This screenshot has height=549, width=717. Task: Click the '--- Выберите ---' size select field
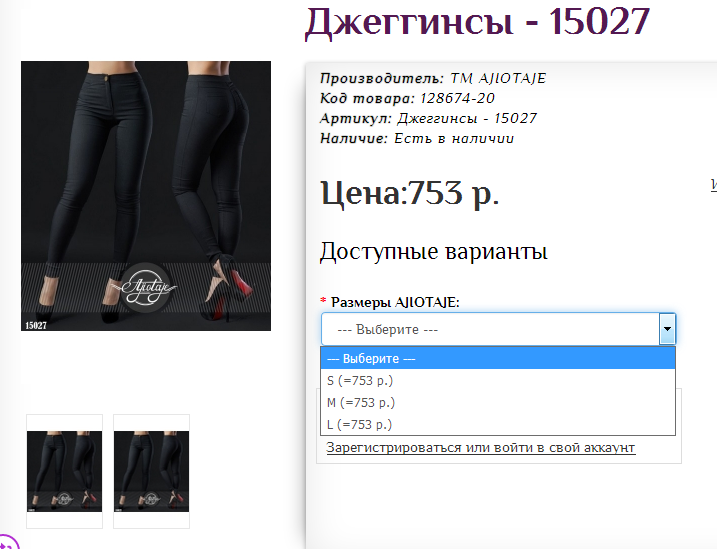498,329
